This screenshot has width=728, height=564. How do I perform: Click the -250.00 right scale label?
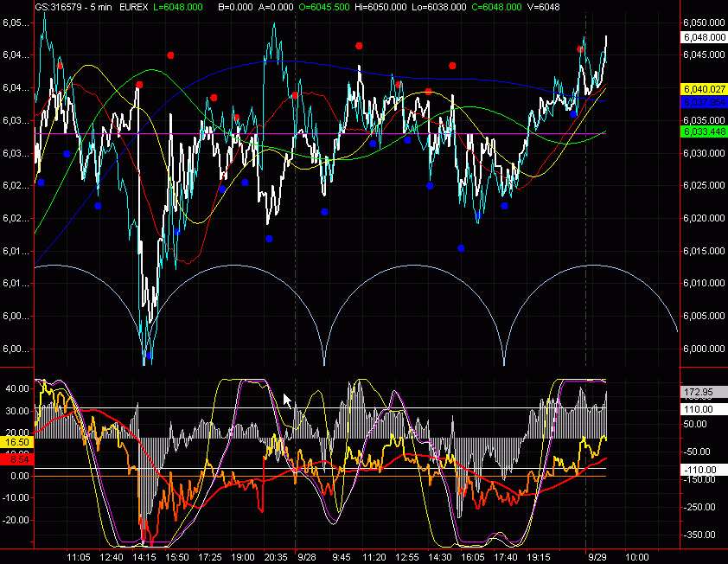click(x=700, y=507)
